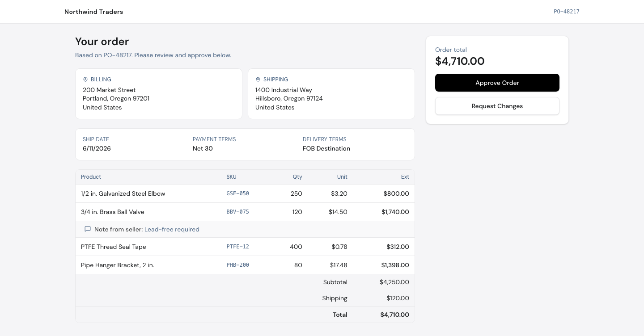Image resolution: width=644 pixels, height=336 pixels.
Task: Click the ship date value 6/11/2026
Action: 97,148
